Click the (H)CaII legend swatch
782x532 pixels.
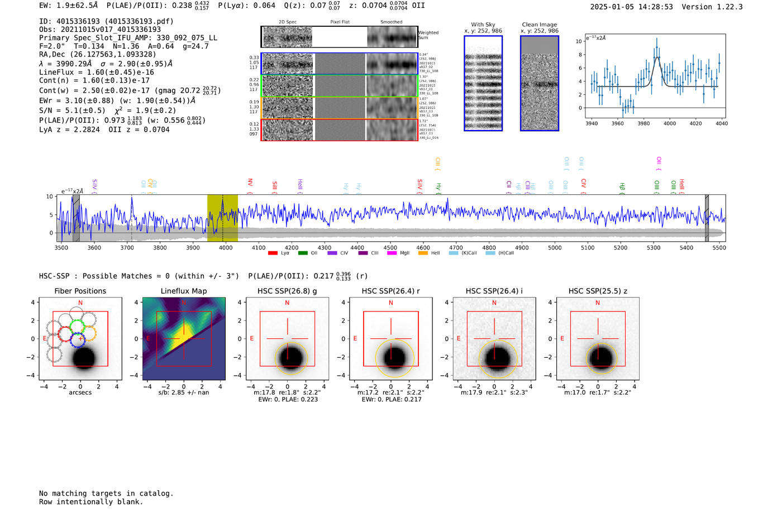click(x=490, y=253)
